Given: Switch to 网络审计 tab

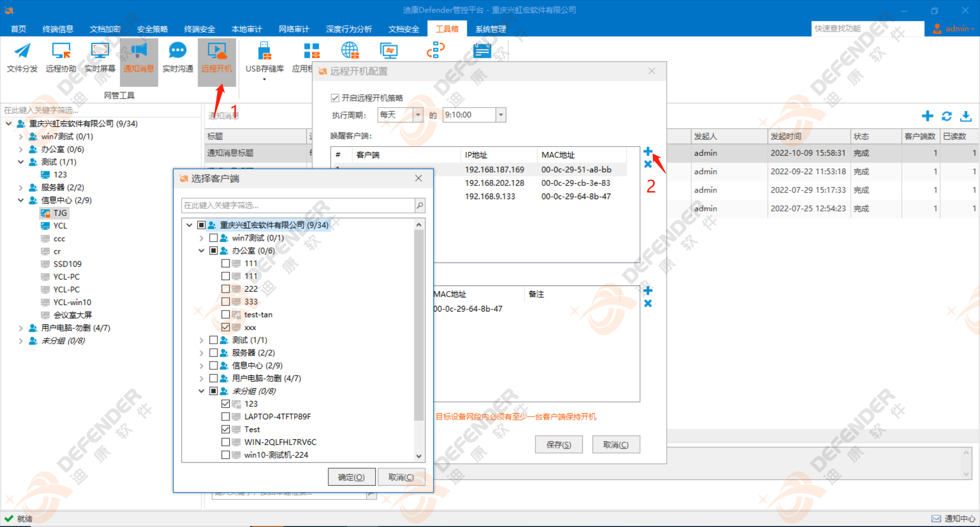Looking at the screenshot, I should pyautogui.click(x=294, y=29).
